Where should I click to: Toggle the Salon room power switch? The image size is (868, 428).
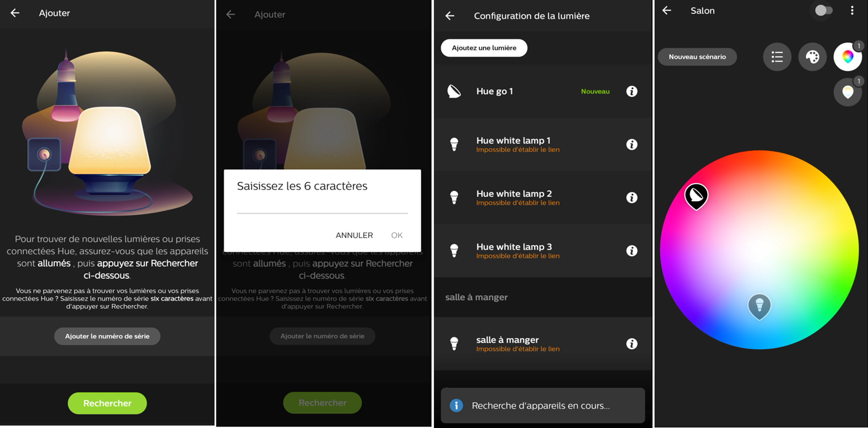[823, 11]
